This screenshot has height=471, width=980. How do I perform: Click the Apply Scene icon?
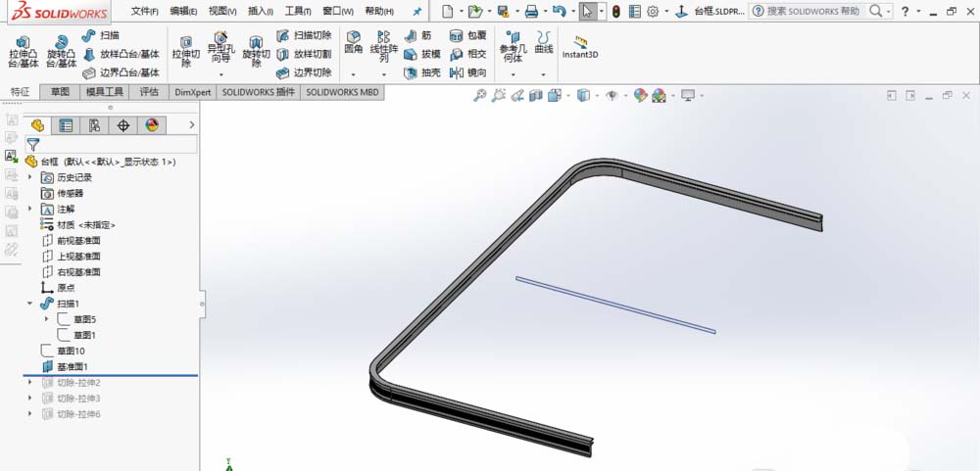tap(659, 95)
